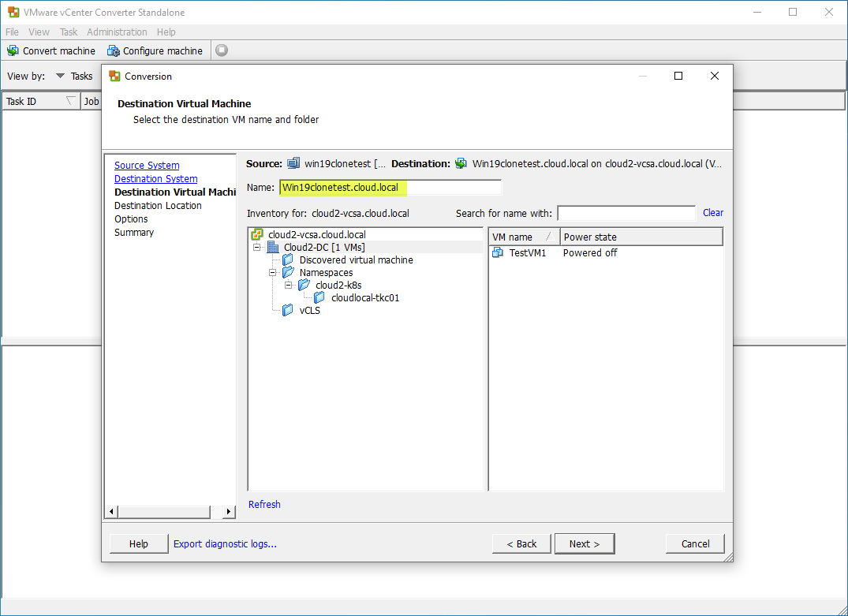Select the Cloud2-DC [1 VMs] tree item
The width and height of the screenshot is (848, 616).
pos(324,247)
